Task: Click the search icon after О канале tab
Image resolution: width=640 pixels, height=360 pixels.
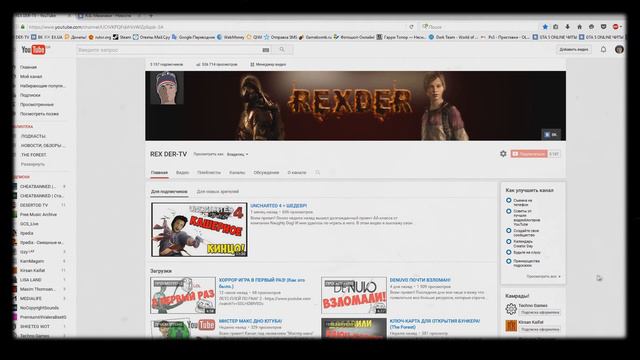Action: 318,173
